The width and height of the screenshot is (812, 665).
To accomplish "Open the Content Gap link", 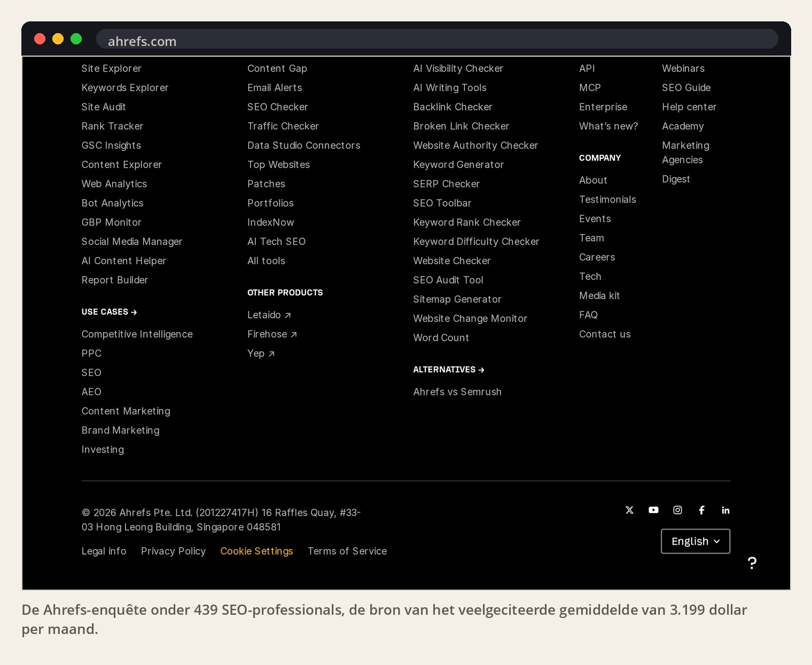I will [277, 68].
